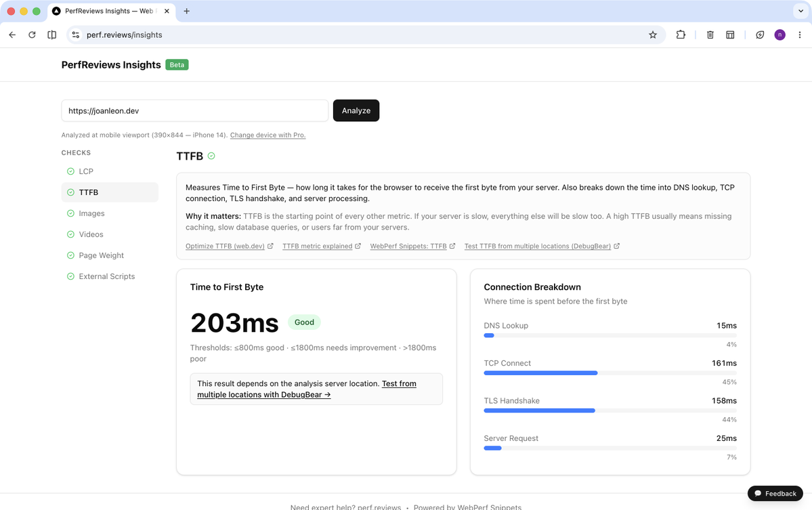Open the External Scripts check

(x=110, y=276)
